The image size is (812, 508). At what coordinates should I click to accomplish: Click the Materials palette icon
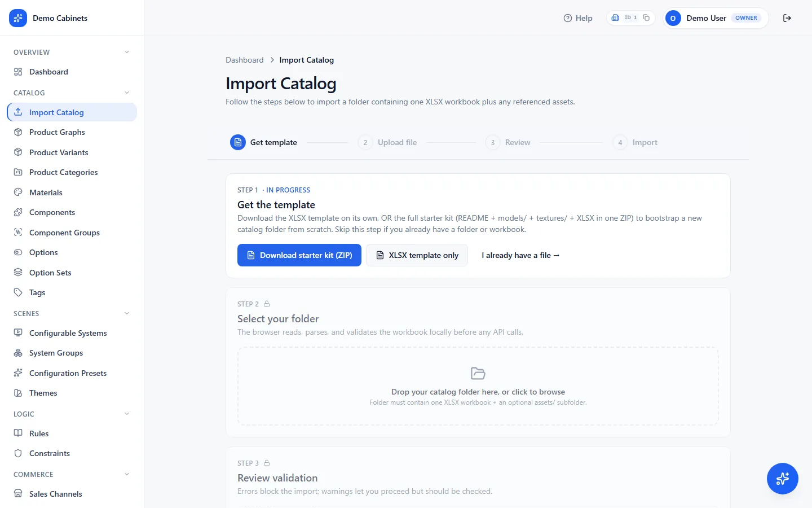coord(18,192)
